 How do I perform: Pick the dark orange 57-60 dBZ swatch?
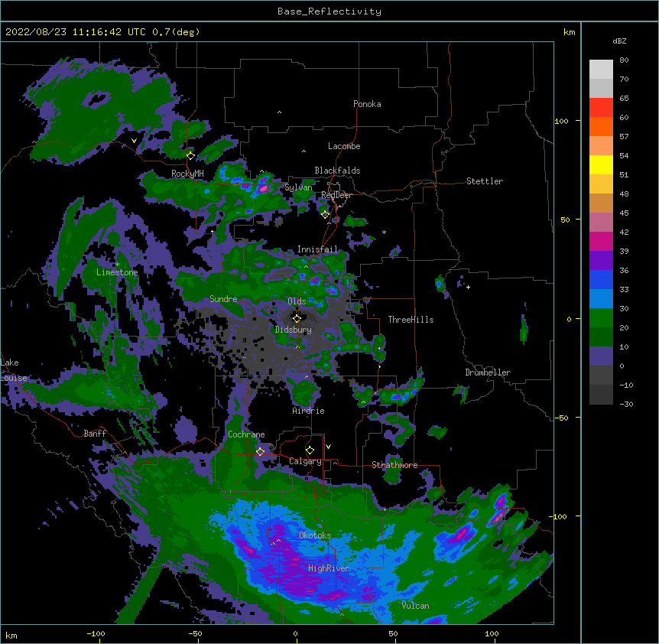pos(601,126)
